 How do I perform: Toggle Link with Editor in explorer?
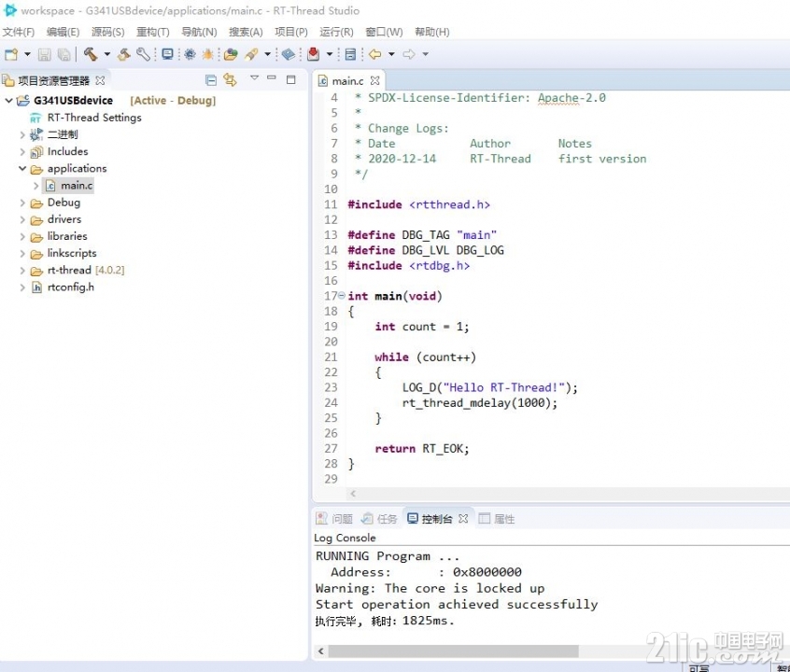coord(231,79)
